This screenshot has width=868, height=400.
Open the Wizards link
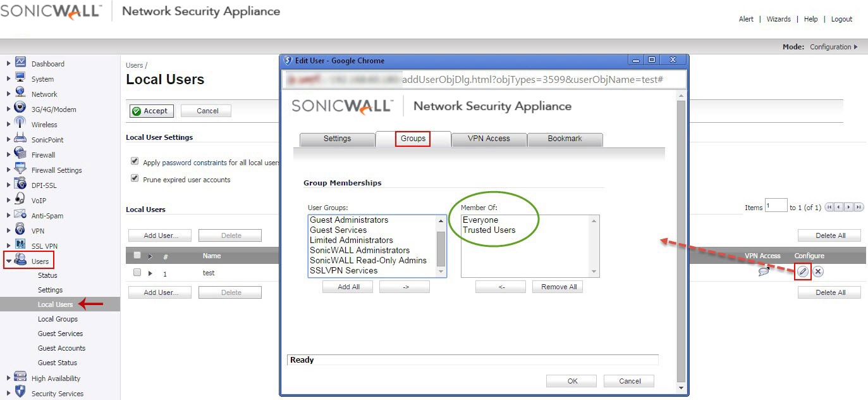click(x=778, y=19)
